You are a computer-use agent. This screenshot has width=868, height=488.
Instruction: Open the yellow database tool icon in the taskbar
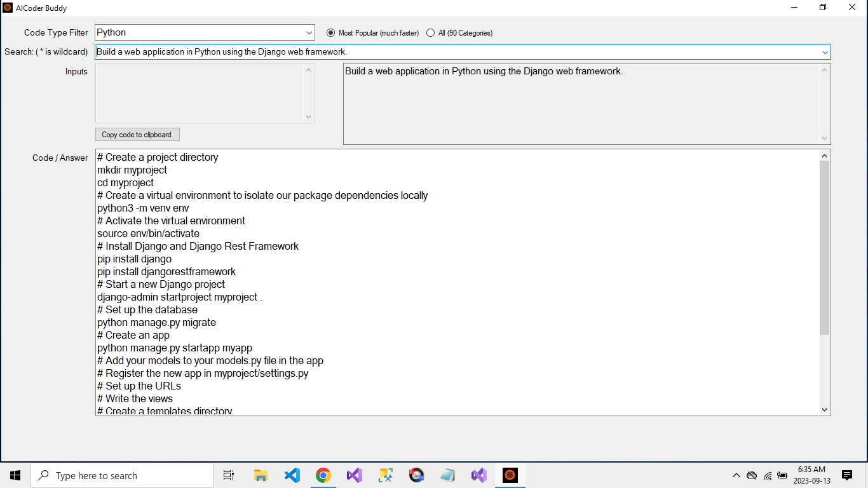[x=385, y=475]
